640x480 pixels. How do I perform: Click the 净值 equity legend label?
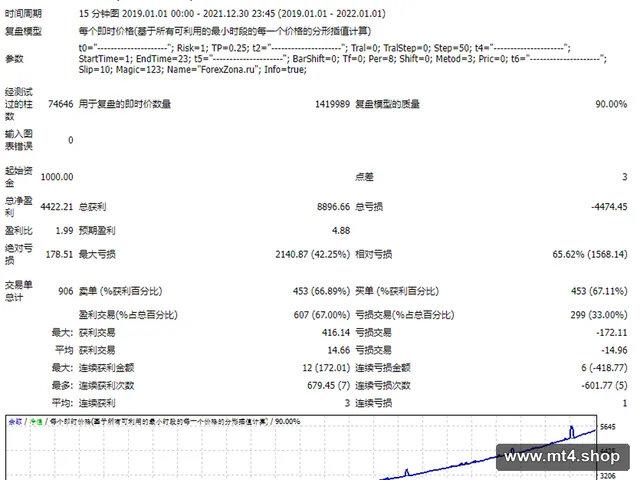(36, 422)
